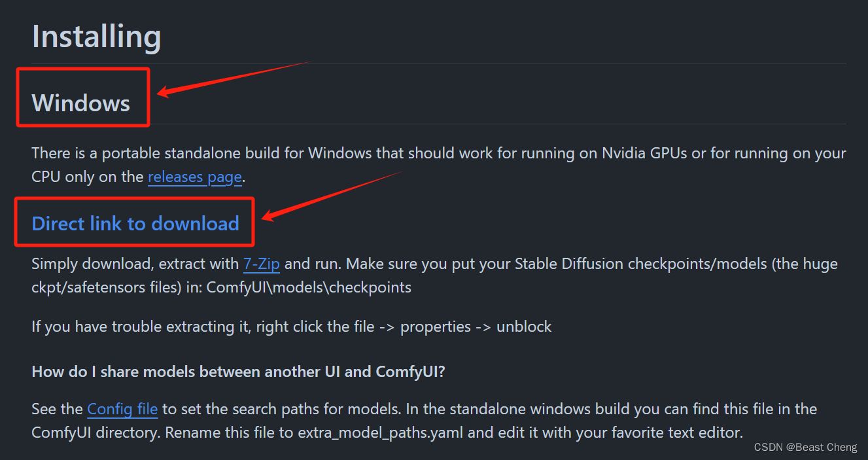Click 'If you have trouble extracting it' sentence
The image size is (868, 460).
(x=141, y=327)
